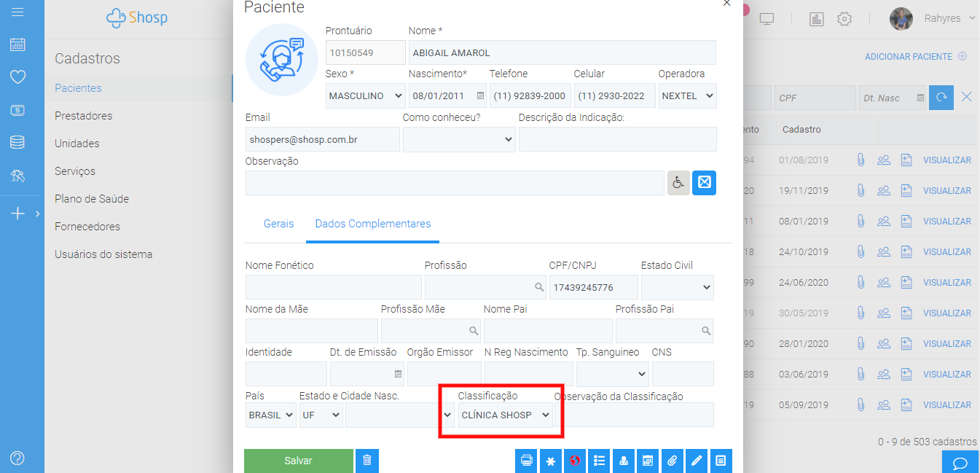Image resolution: width=980 pixels, height=473 pixels.
Task: Click the monitor icon in top bar
Action: pos(767,19)
